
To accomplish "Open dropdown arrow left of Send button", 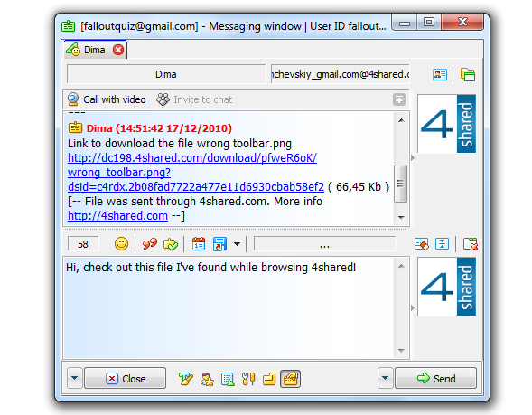I will 385,378.
